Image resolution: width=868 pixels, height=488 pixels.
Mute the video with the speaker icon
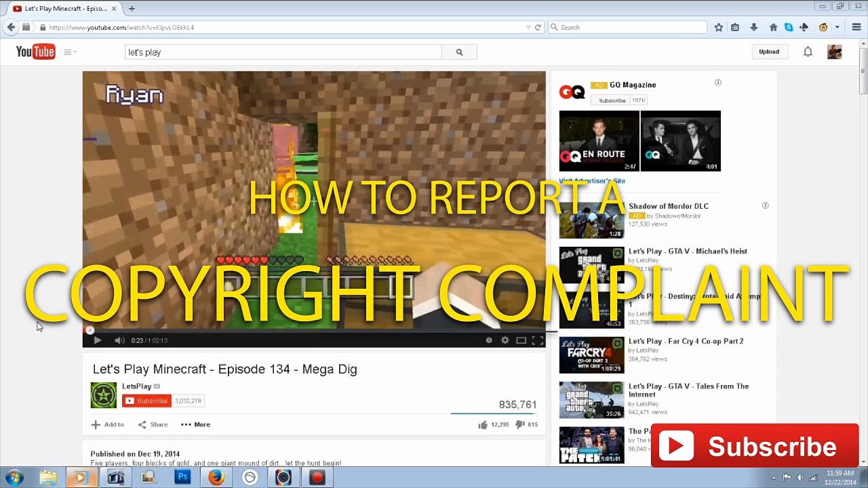point(119,340)
